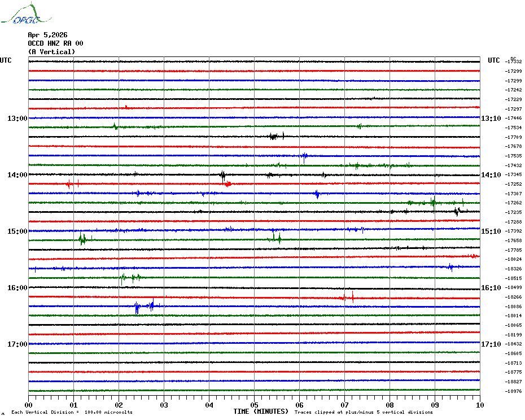Select the OCCD HNZ RA 00 station label

(x=55, y=43)
